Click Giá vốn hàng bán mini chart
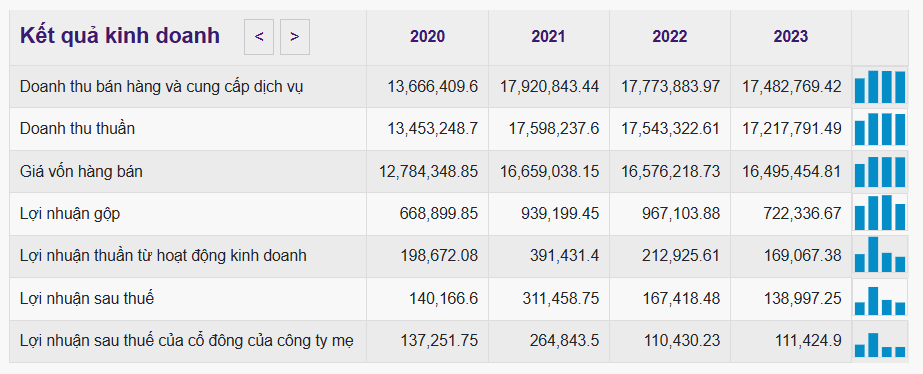This screenshot has width=923, height=374. [880, 171]
